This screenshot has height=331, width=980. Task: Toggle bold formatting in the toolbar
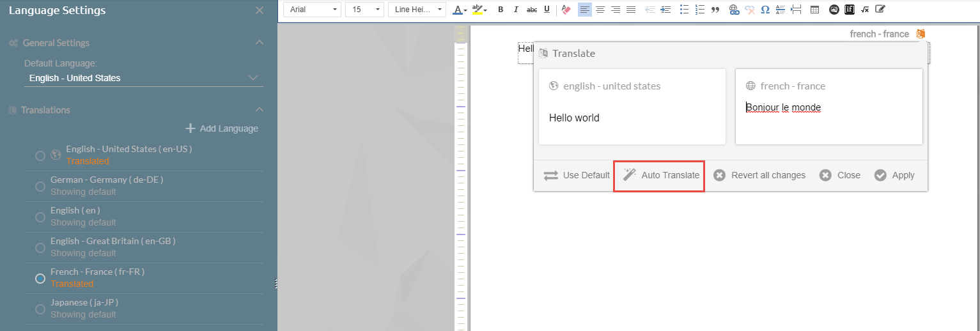click(x=501, y=10)
